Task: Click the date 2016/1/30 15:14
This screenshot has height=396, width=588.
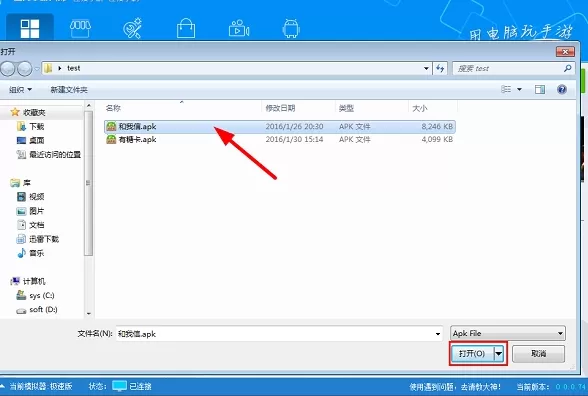Action: pos(294,140)
